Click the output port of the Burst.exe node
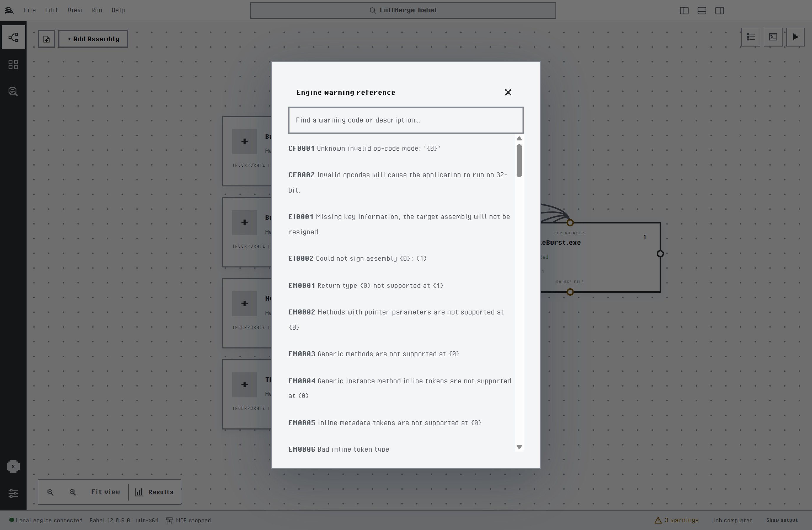Screen dimensions: 812x530 tap(660, 254)
